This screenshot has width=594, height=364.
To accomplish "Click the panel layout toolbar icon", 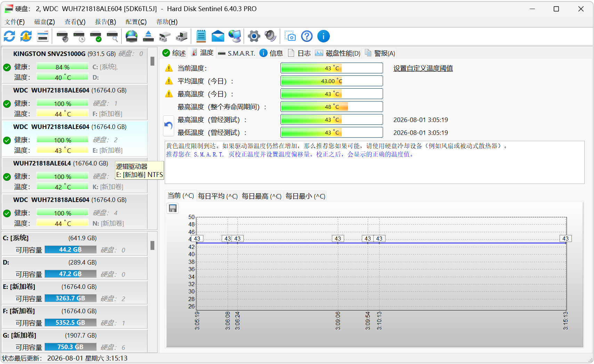I will point(43,36).
